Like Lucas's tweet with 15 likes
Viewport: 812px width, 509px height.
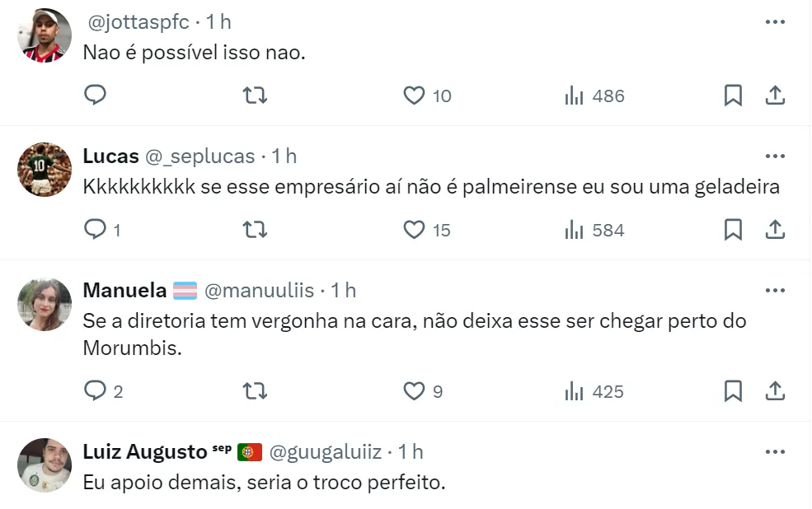(x=414, y=230)
